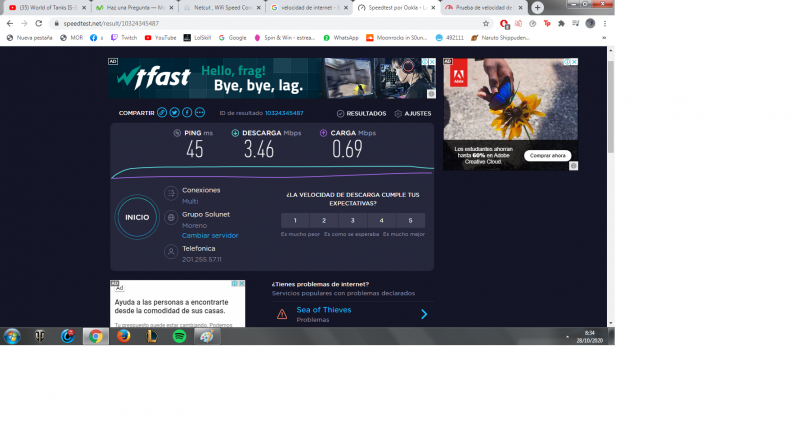800x444 pixels.
Task: Click the Grupo Solunet server globe icon
Action: point(171,218)
